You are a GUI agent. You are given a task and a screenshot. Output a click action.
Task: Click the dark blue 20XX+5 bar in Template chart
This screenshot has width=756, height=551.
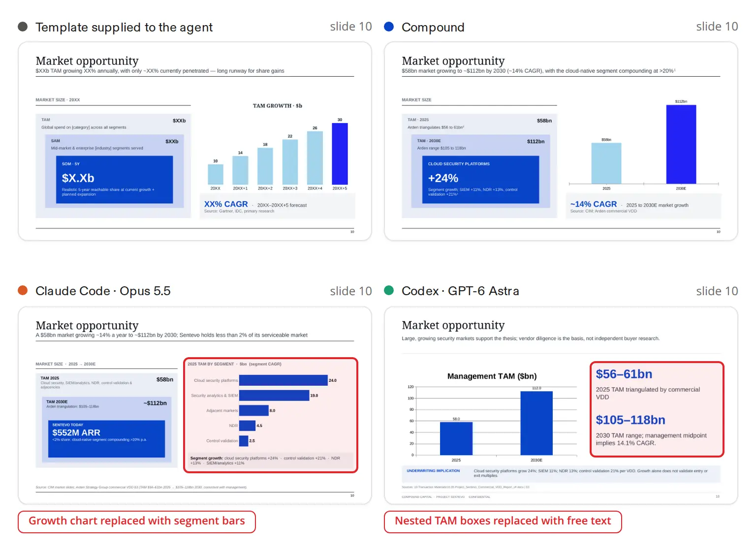click(340, 153)
